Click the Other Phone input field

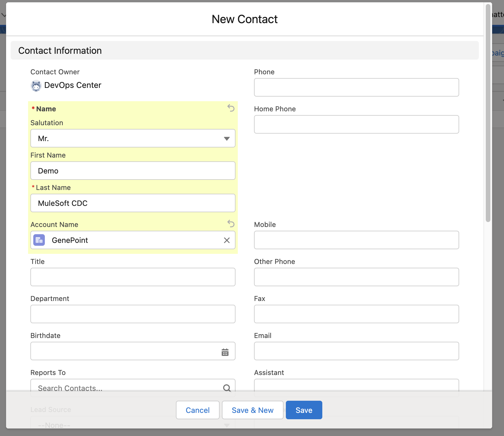(x=356, y=277)
